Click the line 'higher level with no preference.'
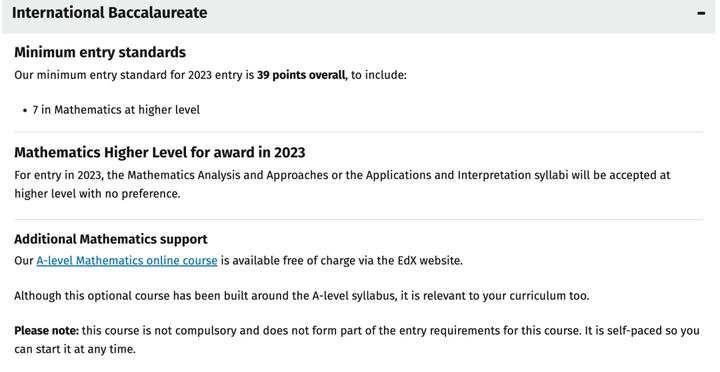The height and width of the screenshot is (372, 720). point(97,193)
